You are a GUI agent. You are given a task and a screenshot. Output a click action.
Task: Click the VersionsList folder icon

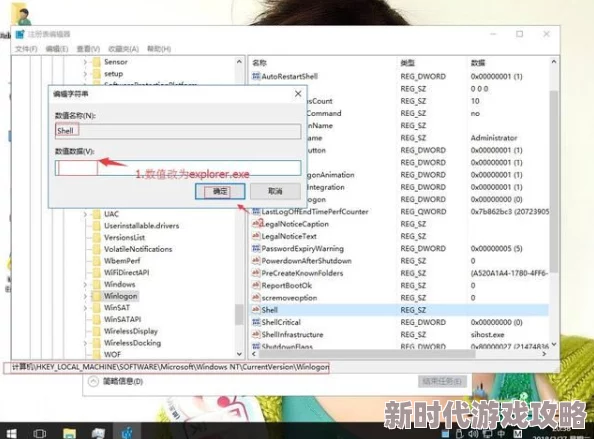click(x=97, y=237)
